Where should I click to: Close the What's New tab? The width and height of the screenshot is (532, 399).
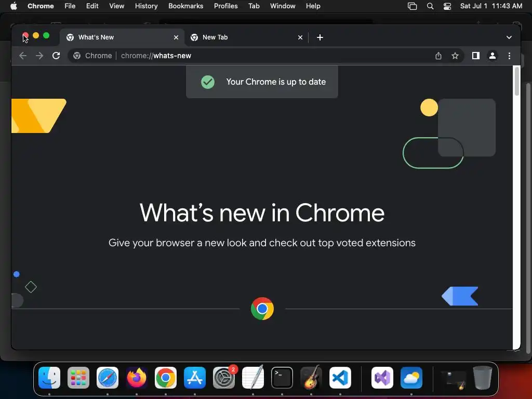coord(176,37)
